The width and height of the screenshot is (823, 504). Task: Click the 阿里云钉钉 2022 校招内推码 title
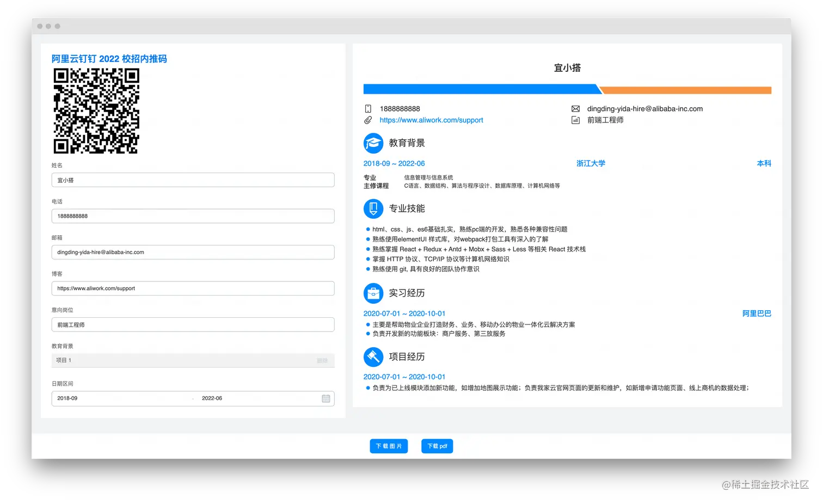point(109,59)
